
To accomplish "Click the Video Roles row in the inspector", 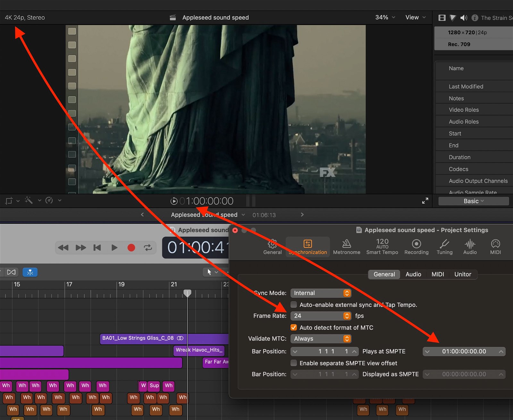I will point(474,110).
